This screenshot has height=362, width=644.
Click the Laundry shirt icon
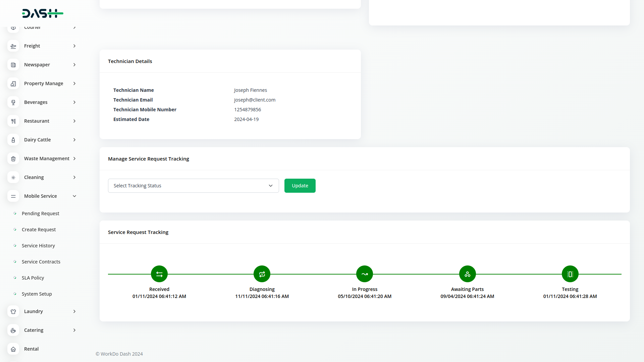[13, 311]
